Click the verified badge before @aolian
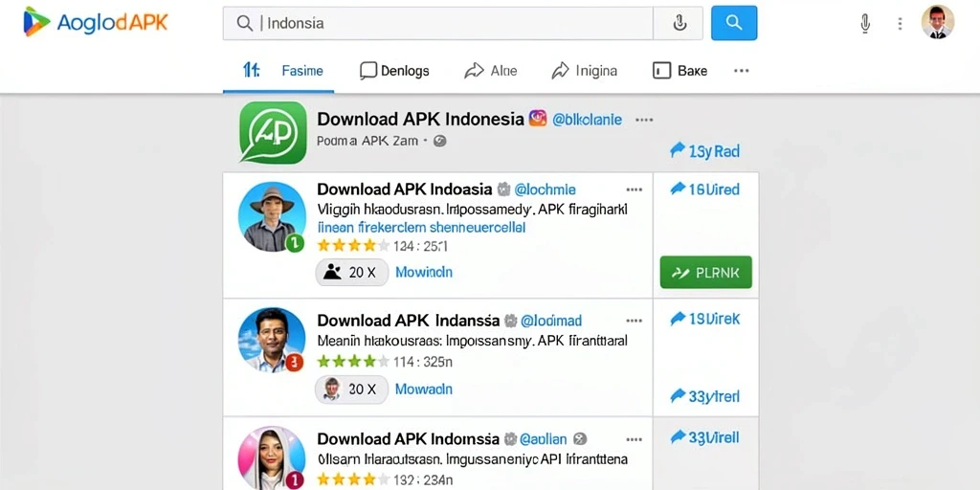Image resolution: width=980 pixels, height=490 pixels. tap(511, 438)
